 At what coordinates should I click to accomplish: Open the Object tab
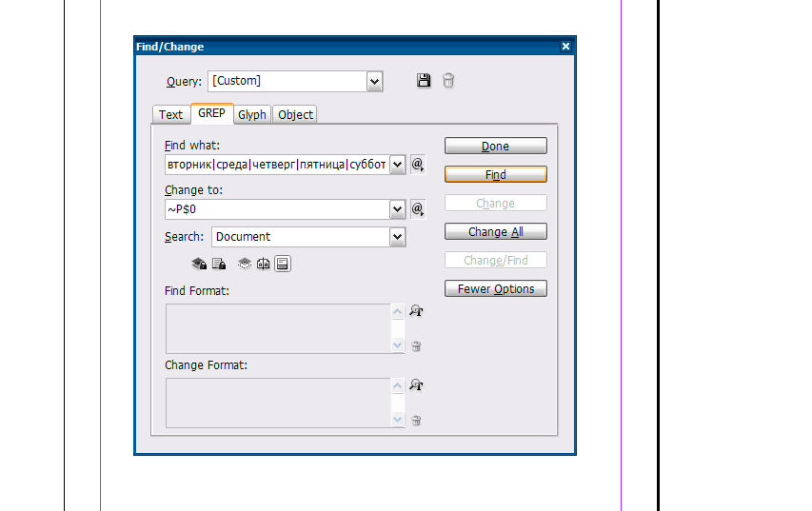pyautogui.click(x=295, y=114)
